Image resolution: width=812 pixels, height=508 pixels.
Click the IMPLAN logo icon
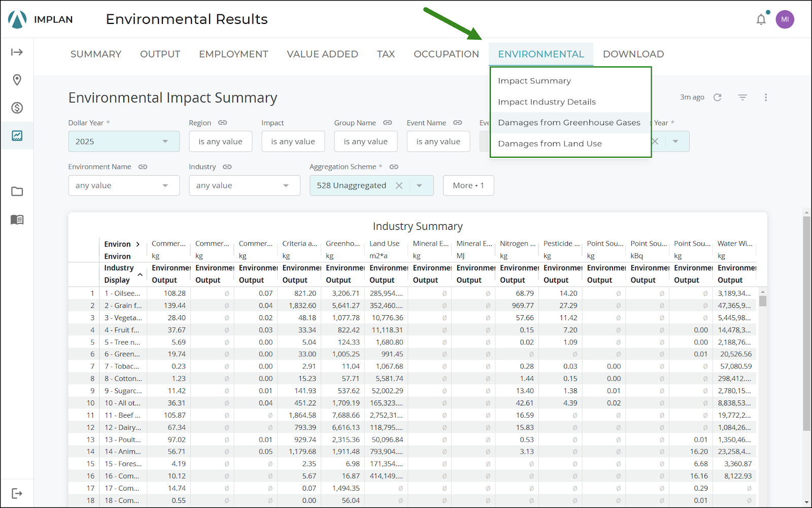pos(17,19)
